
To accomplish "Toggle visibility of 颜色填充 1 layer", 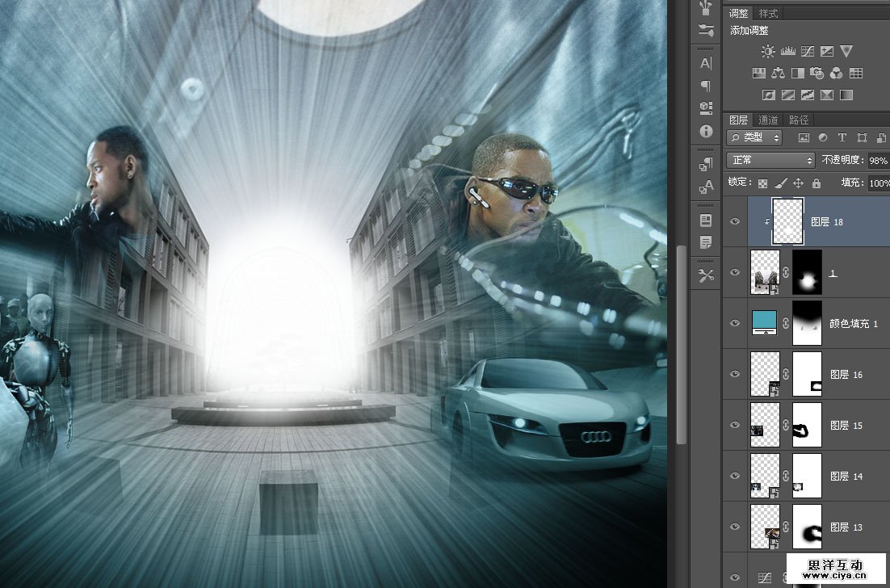I will tap(734, 323).
